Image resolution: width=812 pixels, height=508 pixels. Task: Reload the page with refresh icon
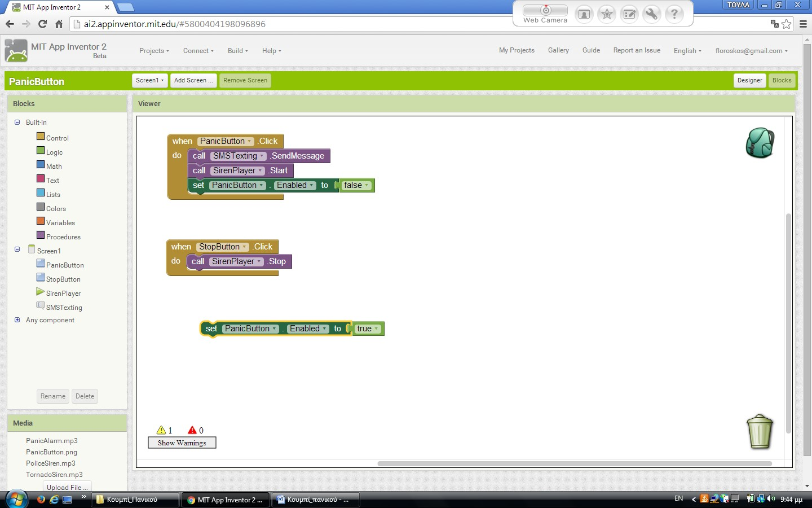(x=42, y=24)
